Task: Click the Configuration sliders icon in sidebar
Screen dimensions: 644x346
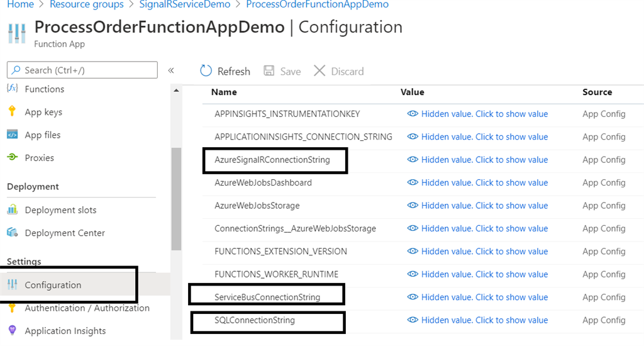Action: 13,284
